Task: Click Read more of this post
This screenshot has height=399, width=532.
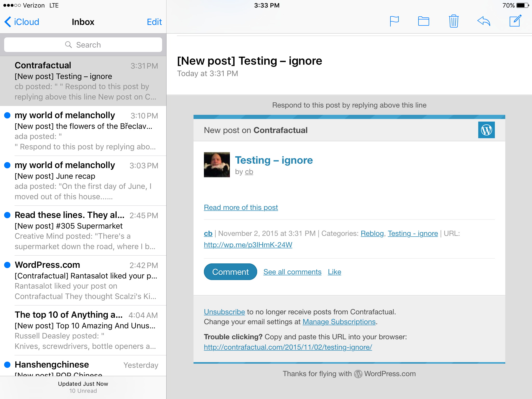Action: [241, 207]
